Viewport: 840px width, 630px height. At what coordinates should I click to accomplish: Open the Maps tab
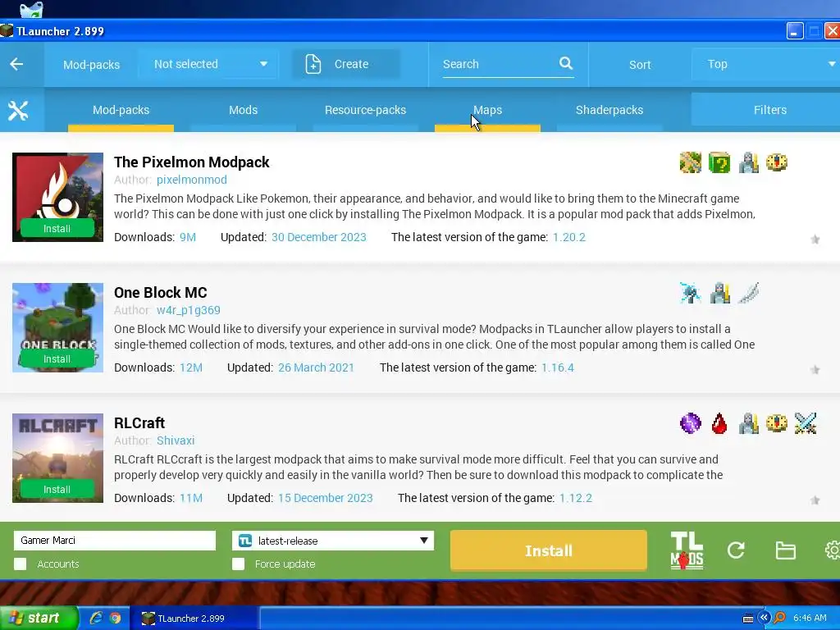click(x=487, y=111)
